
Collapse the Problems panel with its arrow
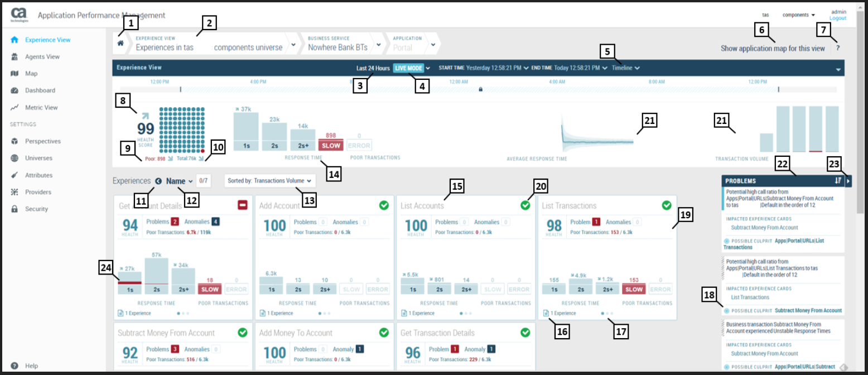click(848, 181)
